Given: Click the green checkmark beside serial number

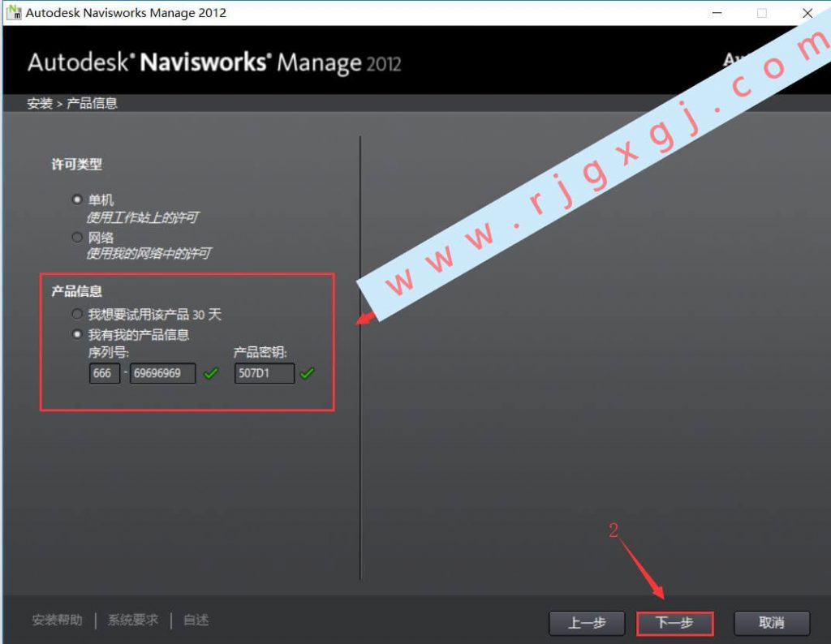Looking at the screenshot, I should [210, 373].
